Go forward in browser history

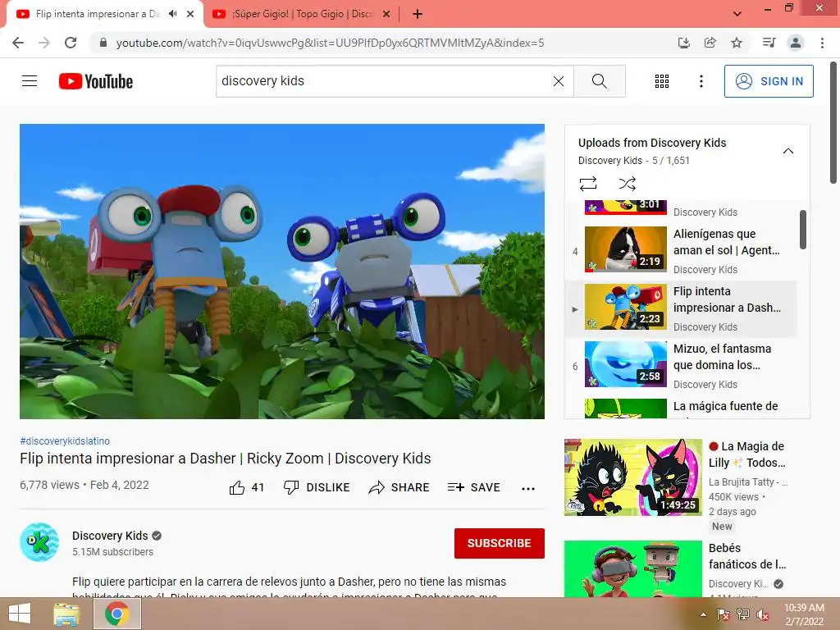[44, 43]
